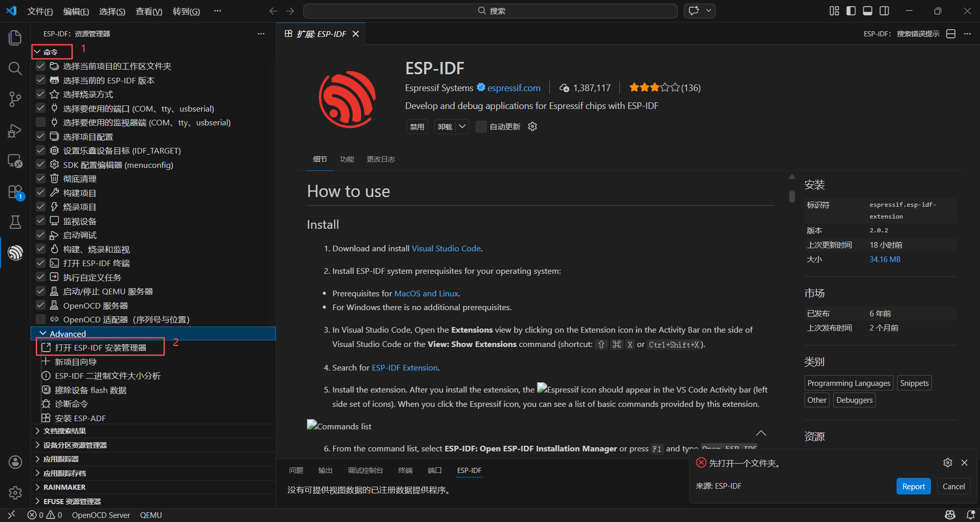The image size is (980, 522).
Task: Open the sidebar more actions ellipsis
Action: tap(261, 34)
